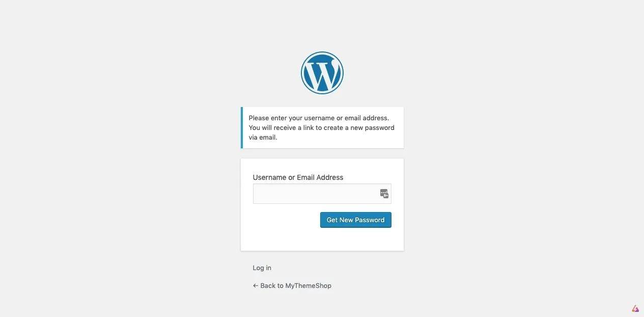Click the password reset instructions notice
The width and height of the screenshot is (644, 317).
(x=322, y=127)
